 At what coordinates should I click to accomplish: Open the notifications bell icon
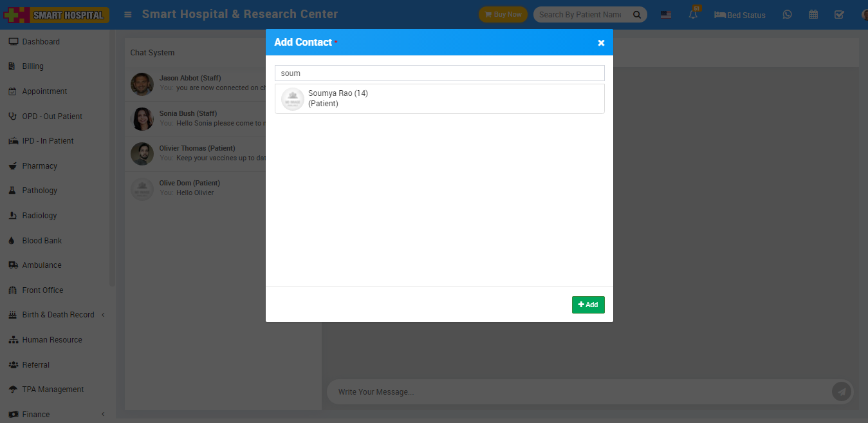(x=693, y=14)
